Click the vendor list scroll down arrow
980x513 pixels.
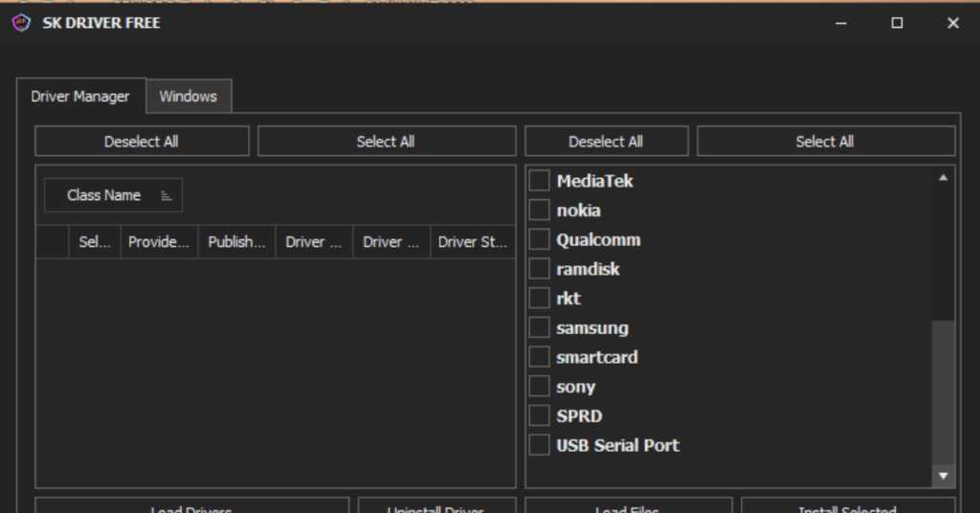(943, 476)
